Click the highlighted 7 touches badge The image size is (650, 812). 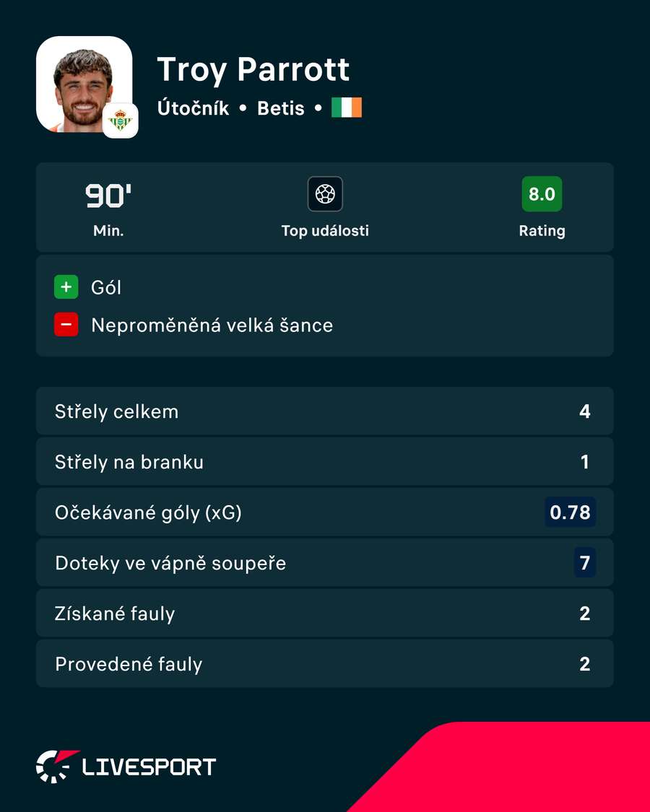(x=585, y=562)
